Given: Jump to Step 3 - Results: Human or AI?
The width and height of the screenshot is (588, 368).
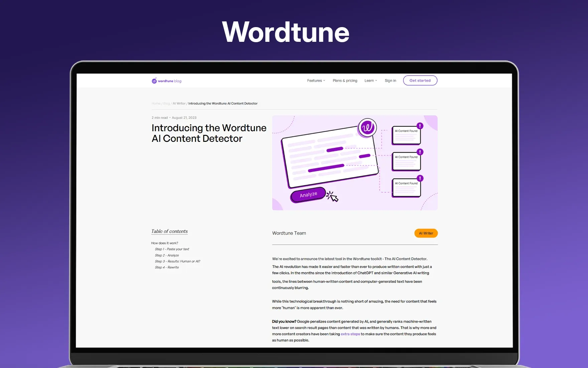Looking at the screenshot, I should [177, 261].
